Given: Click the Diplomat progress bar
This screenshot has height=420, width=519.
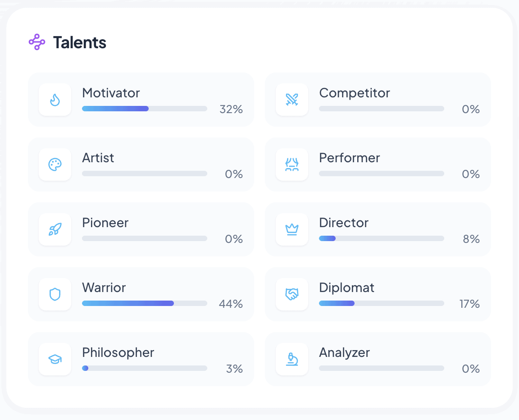Looking at the screenshot, I should (x=381, y=303).
